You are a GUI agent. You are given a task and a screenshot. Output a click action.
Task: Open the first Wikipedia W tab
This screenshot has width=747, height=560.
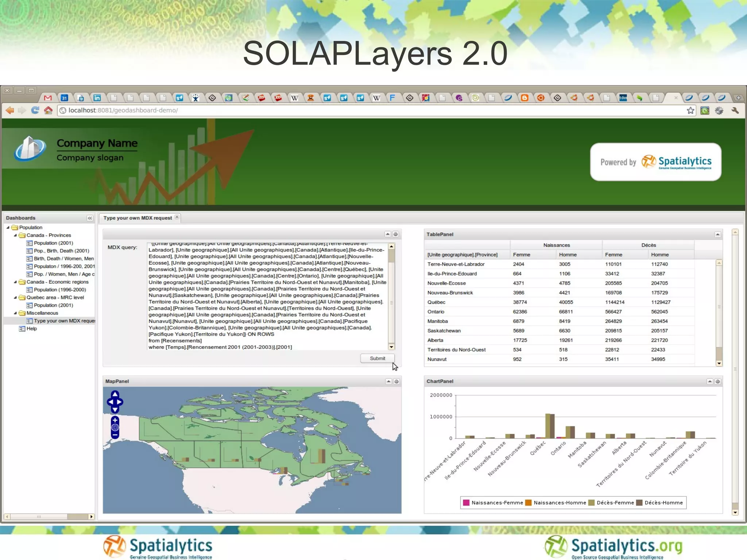click(294, 98)
